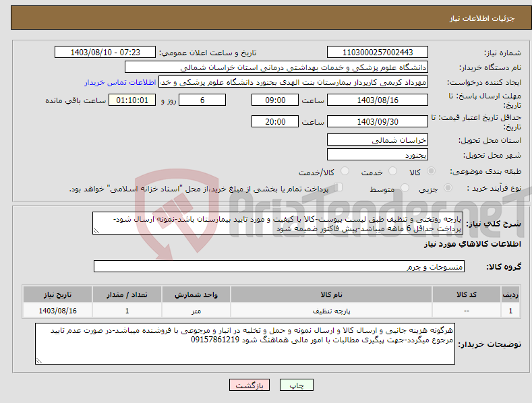Screen dimensions: 532x403
Task: Click the ساعت باقی مانده label
Action: click(76, 101)
